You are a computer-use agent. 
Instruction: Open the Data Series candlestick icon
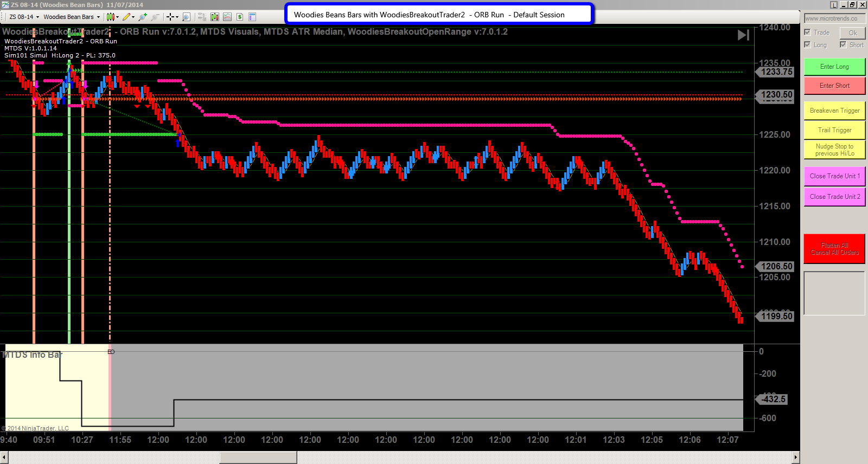click(x=214, y=17)
